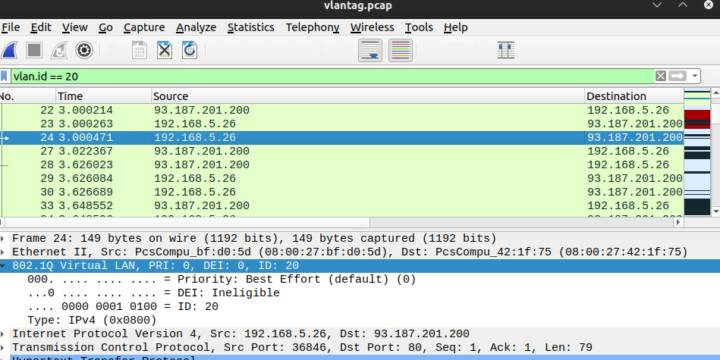Clear the vlan.id display filter
The image size is (720, 360).
pyautogui.click(x=660, y=76)
